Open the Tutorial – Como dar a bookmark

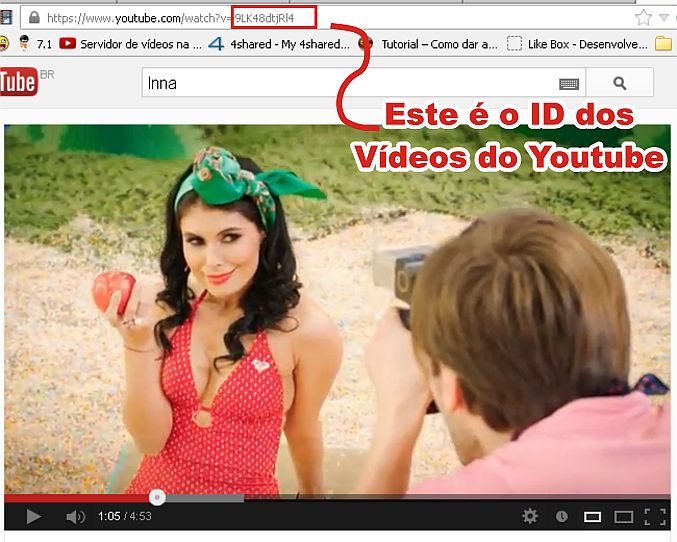pyautogui.click(x=429, y=44)
